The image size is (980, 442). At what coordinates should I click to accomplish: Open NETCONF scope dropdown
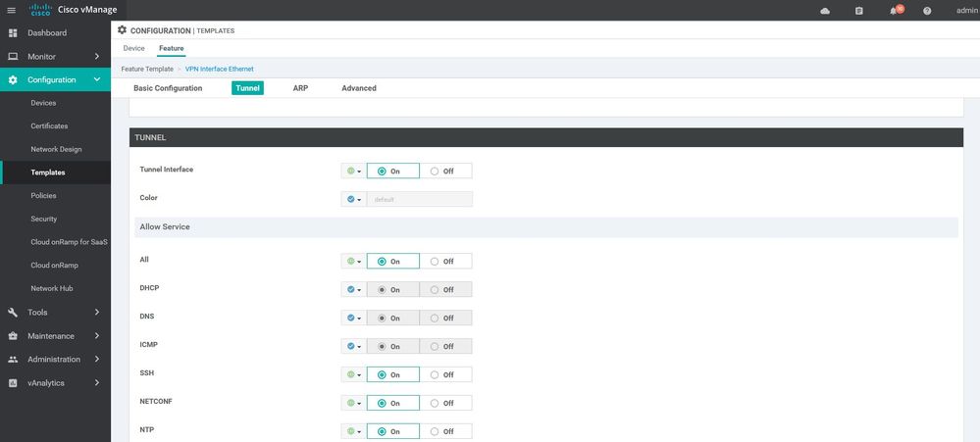354,403
